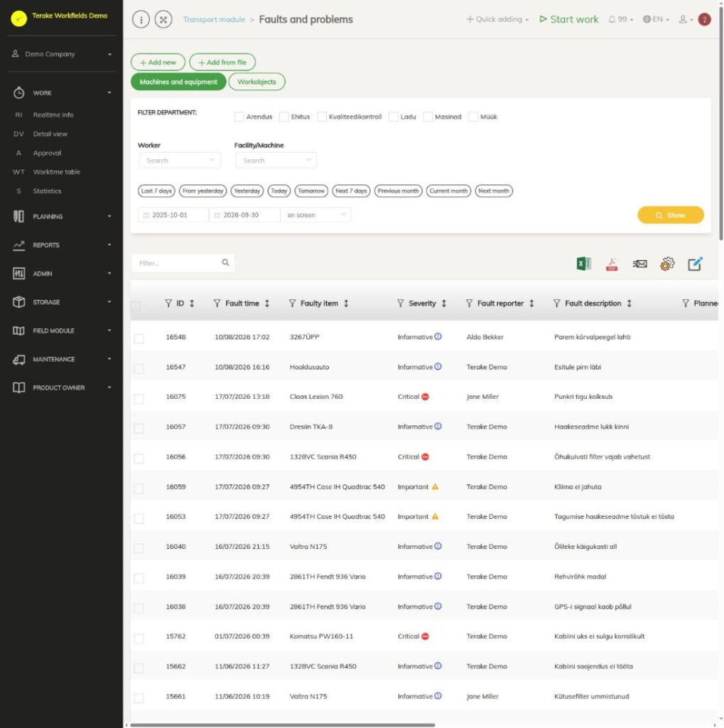Expand the PLANNING sidebar section
The image size is (724, 728).
[x=62, y=216]
